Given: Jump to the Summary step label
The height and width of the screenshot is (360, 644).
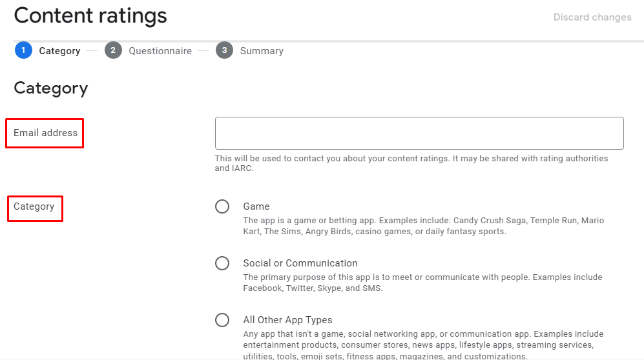Looking at the screenshot, I should coord(262,51).
